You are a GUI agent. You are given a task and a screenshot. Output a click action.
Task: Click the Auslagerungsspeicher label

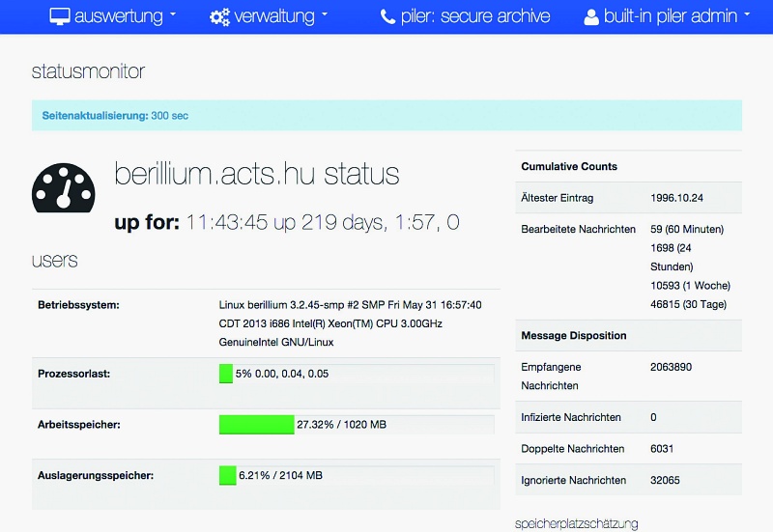(x=96, y=475)
